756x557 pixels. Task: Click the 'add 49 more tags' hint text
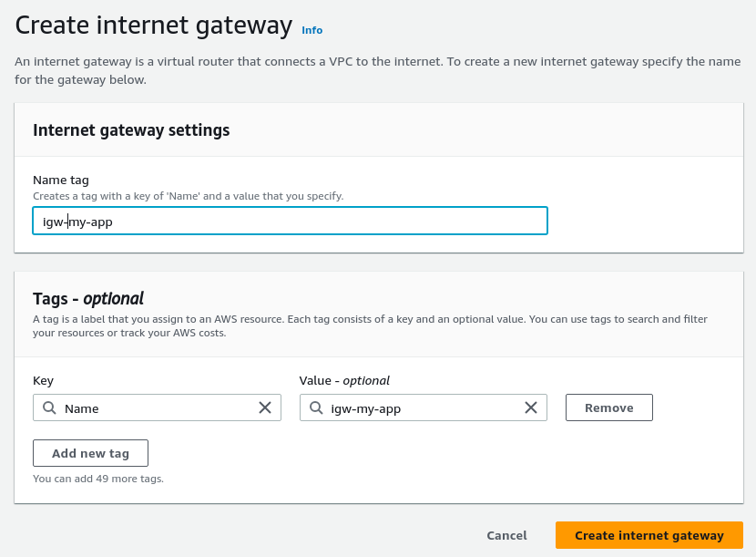click(x=98, y=478)
